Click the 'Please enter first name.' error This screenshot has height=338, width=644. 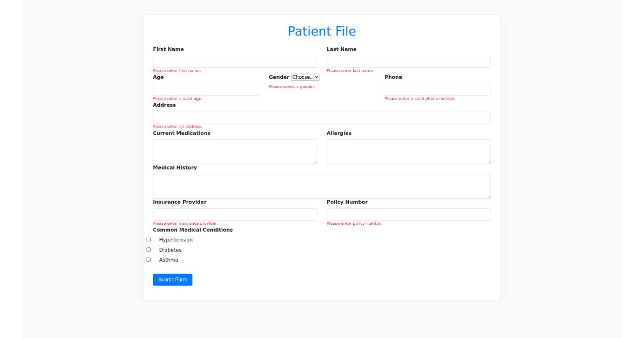coord(177,71)
